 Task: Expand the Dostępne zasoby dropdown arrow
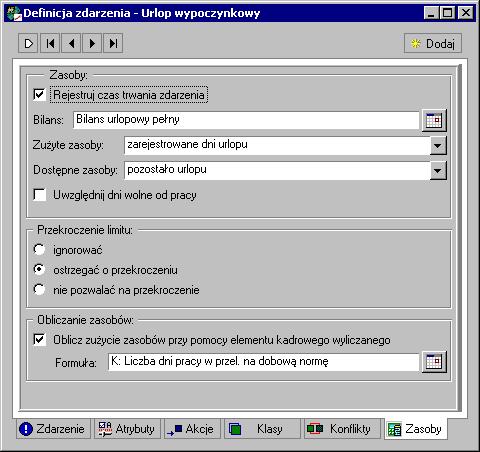pos(438,171)
